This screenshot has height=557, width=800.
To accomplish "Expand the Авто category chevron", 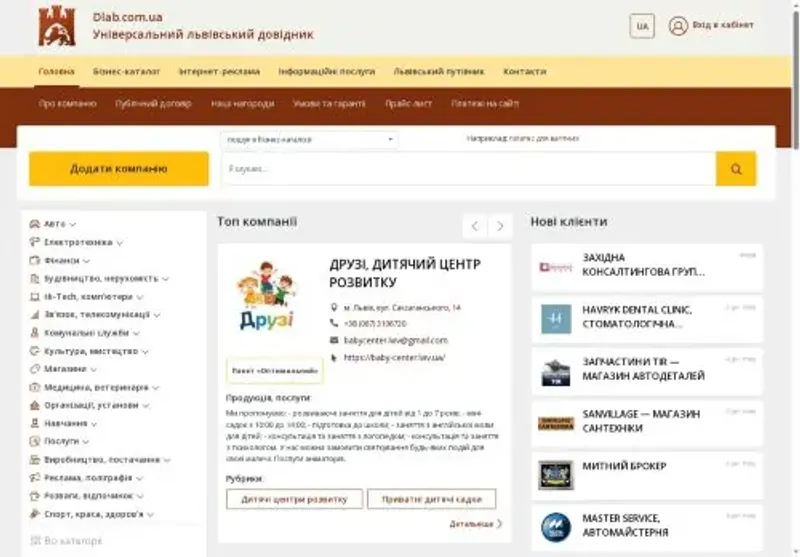I will 73,224.
